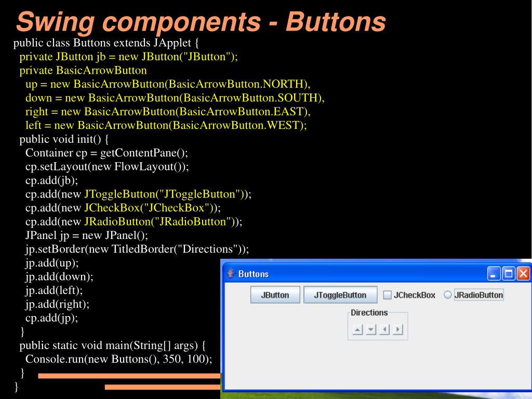Close the Buttons window
The image size is (532, 399).
point(523,273)
